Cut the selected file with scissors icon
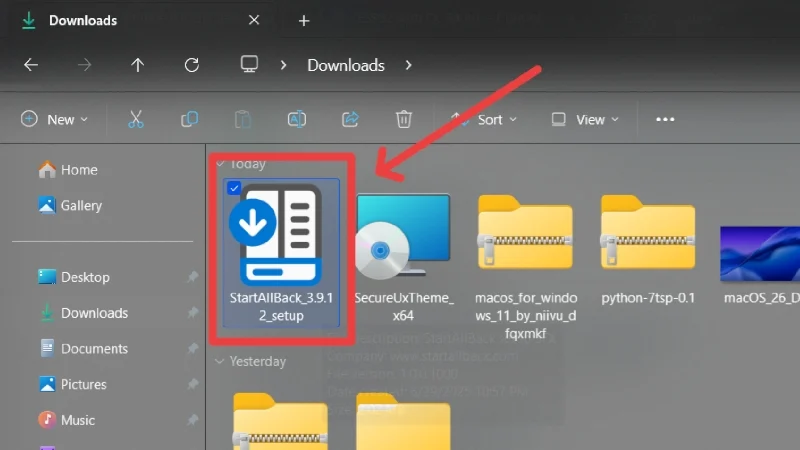This screenshot has width=800, height=450. (x=136, y=119)
